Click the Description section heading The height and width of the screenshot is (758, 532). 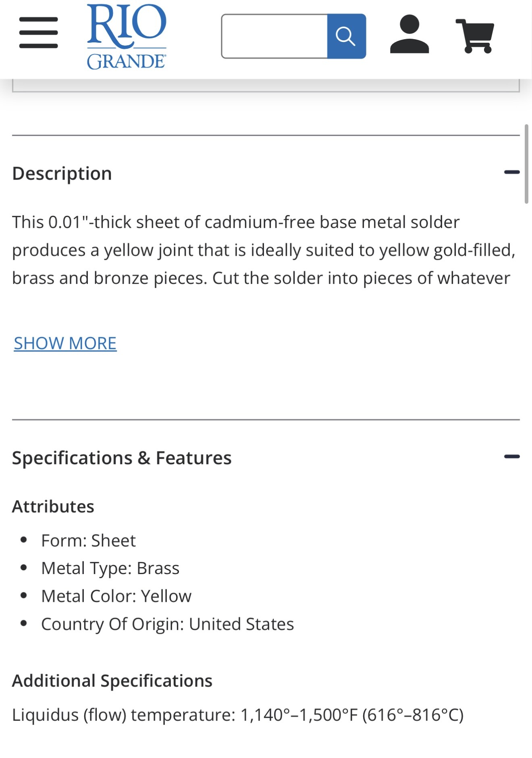click(62, 173)
